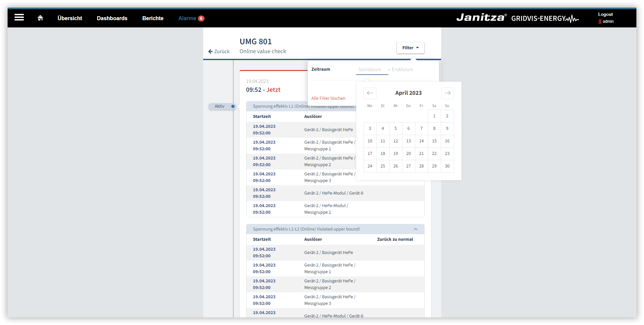644x325 pixels.
Task: Collapse the Spannung effektiv L1-L2 alarm panel
Action: tap(416, 229)
